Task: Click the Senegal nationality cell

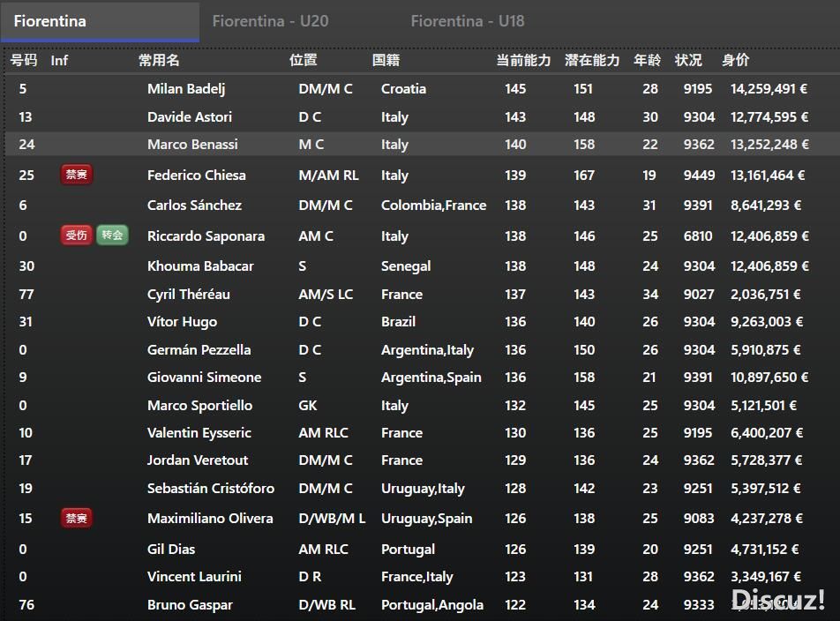Action: click(x=406, y=266)
